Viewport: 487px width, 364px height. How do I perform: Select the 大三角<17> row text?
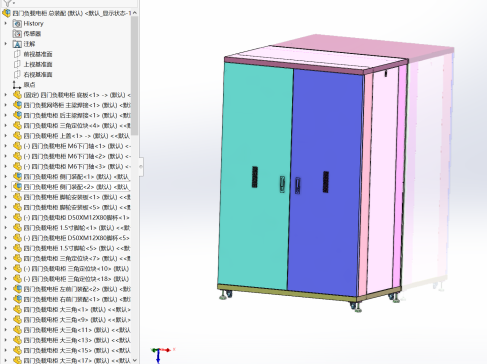[77, 360]
